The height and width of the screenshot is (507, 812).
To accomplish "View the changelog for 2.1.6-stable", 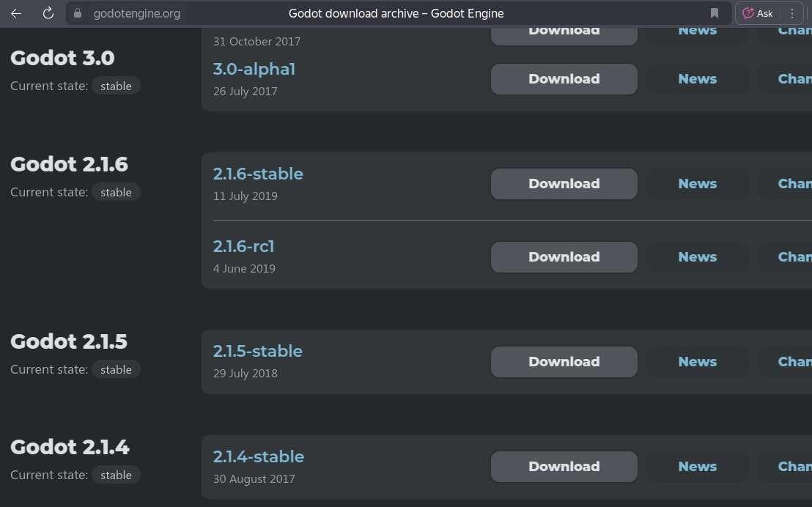I will 794,183.
